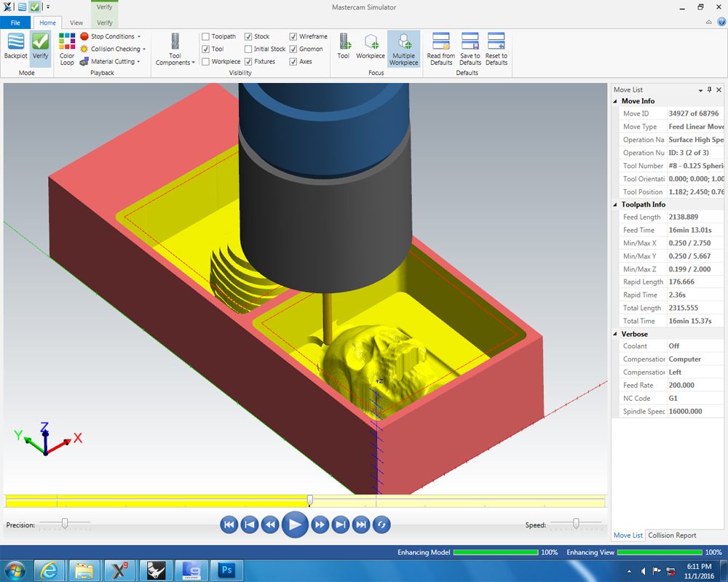Open Move List panel options arrow
Screen dimensions: 728x582
point(700,90)
